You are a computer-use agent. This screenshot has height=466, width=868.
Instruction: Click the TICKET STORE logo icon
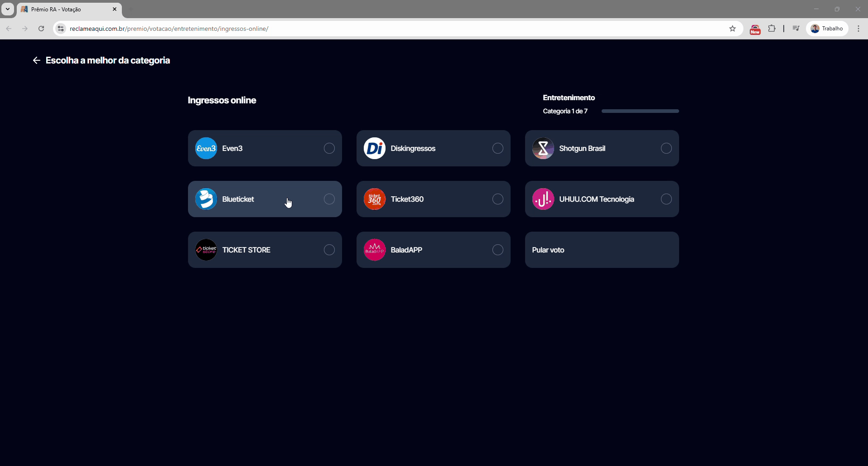(206, 250)
